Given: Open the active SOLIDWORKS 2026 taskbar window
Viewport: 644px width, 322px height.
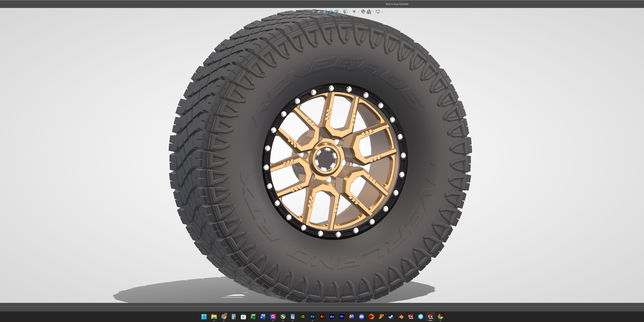Looking at the screenshot, I should pos(430,317).
